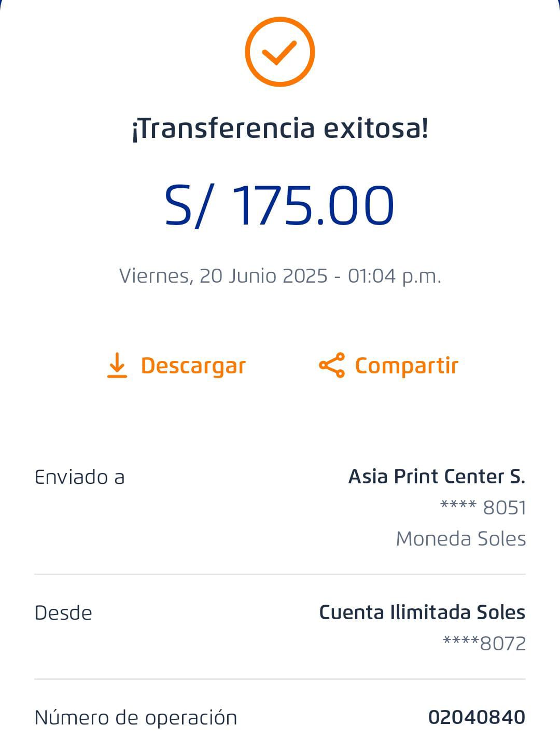This screenshot has height=739, width=560.
Task: Tap the download arrow icon
Action: click(x=117, y=365)
